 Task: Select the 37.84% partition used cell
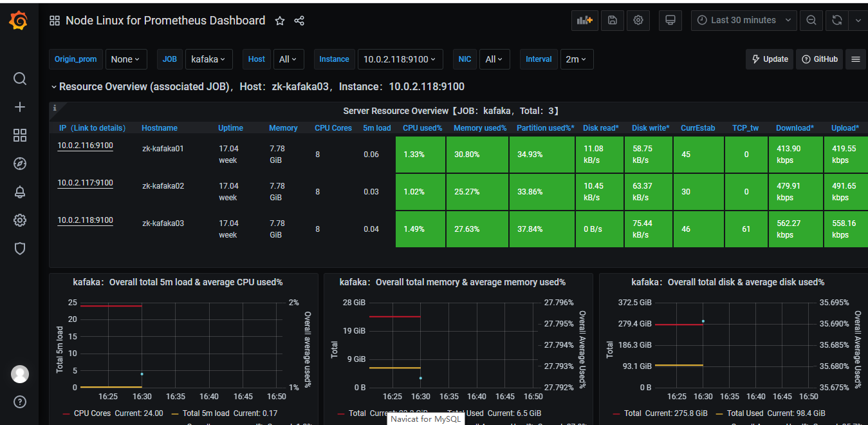tap(540, 229)
